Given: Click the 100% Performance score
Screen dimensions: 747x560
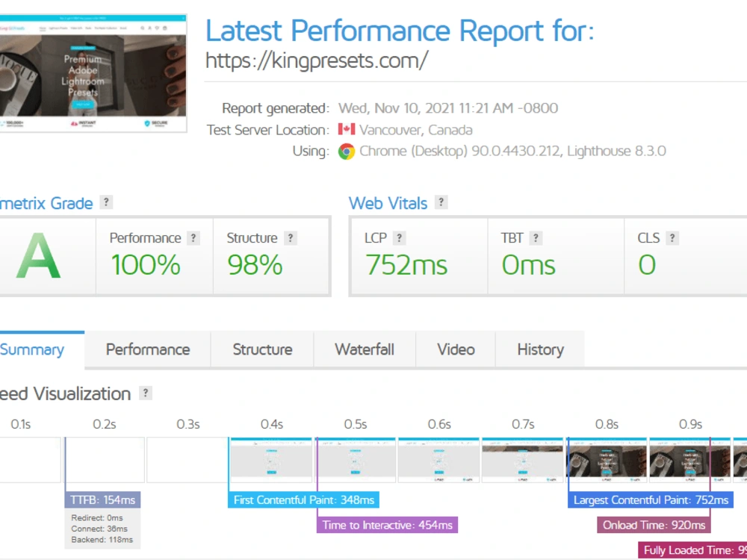Looking at the screenshot, I should tap(146, 265).
